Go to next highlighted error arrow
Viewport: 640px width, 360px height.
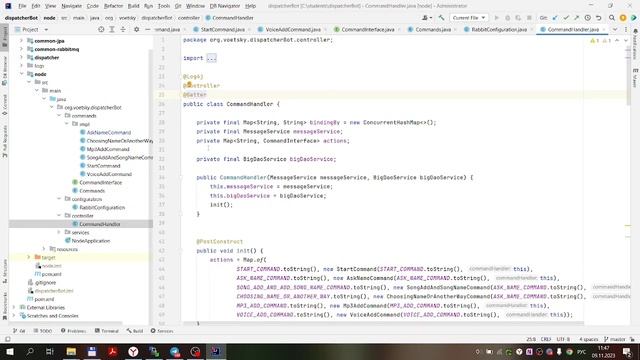tap(626, 41)
